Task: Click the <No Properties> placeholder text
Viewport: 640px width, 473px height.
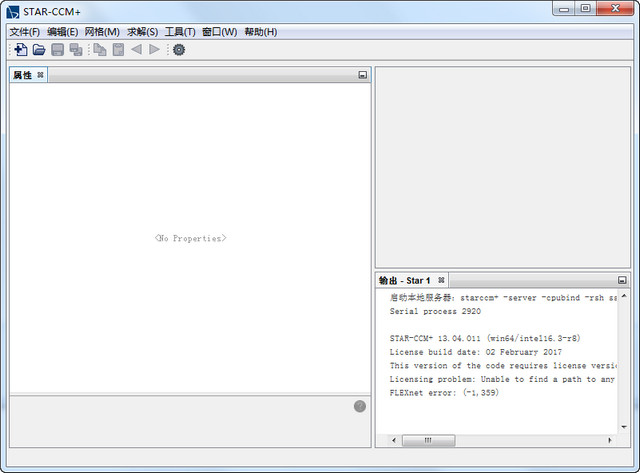Action: 190,238
